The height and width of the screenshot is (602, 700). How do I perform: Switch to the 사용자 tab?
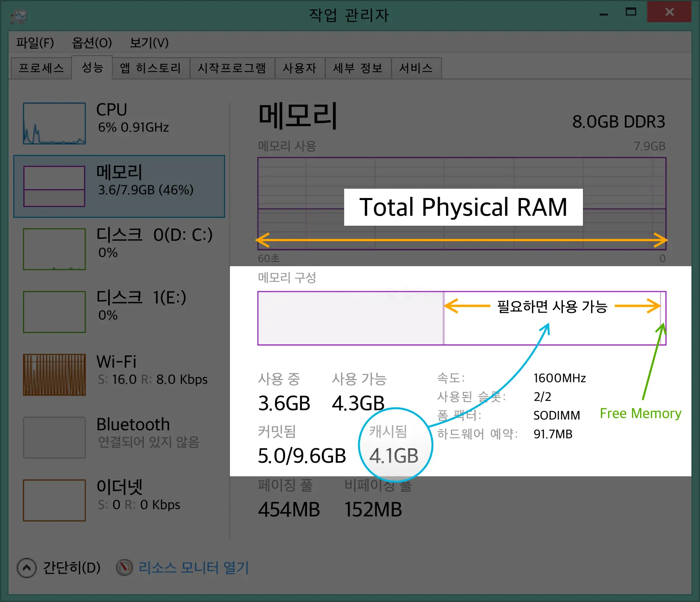300,68
